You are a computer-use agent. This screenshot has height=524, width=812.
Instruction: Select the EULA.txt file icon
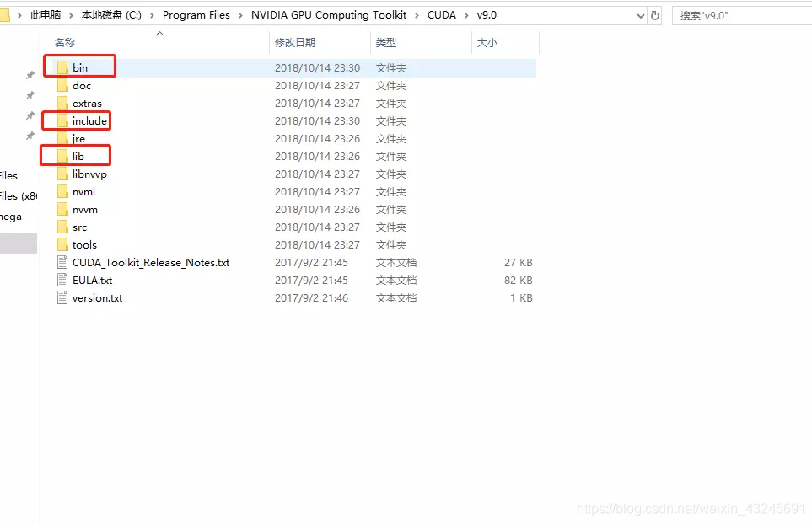click(62, 280)
